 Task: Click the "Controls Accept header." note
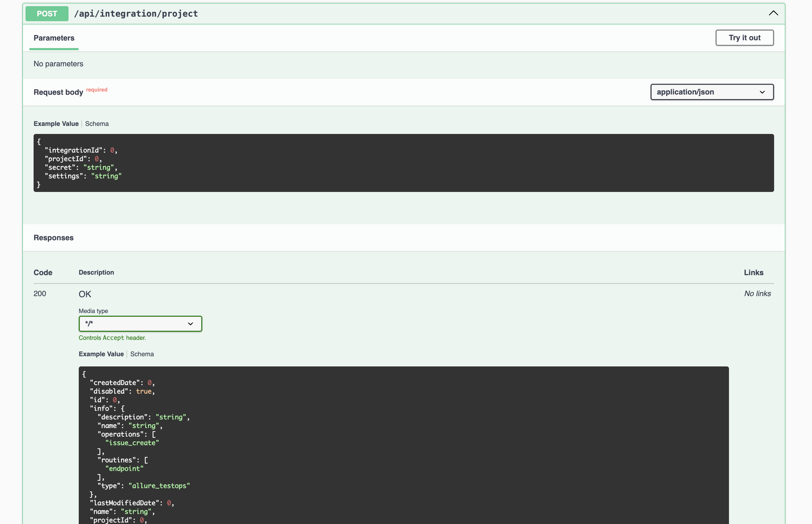112,338
